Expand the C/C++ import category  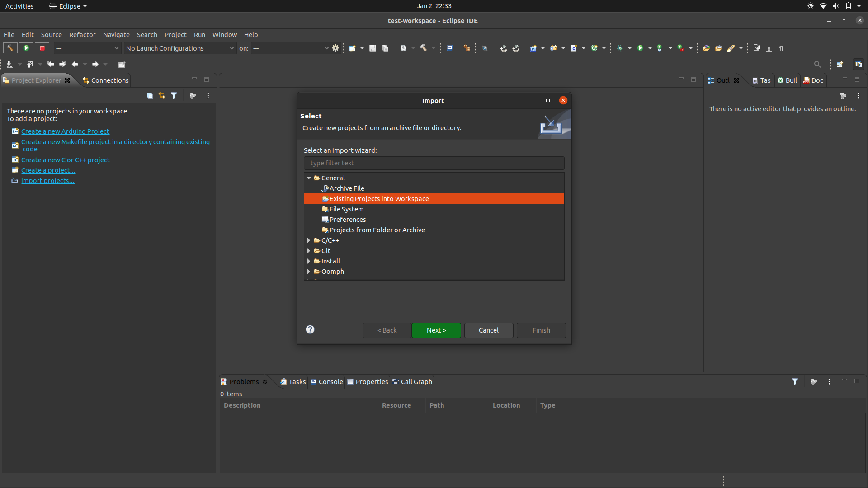pyautogui.click(x=309, y=240)
